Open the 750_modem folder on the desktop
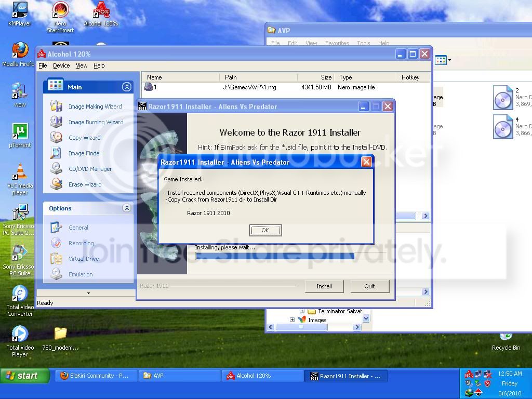This screenshot has width=532, height=399. tap(60, 338)
